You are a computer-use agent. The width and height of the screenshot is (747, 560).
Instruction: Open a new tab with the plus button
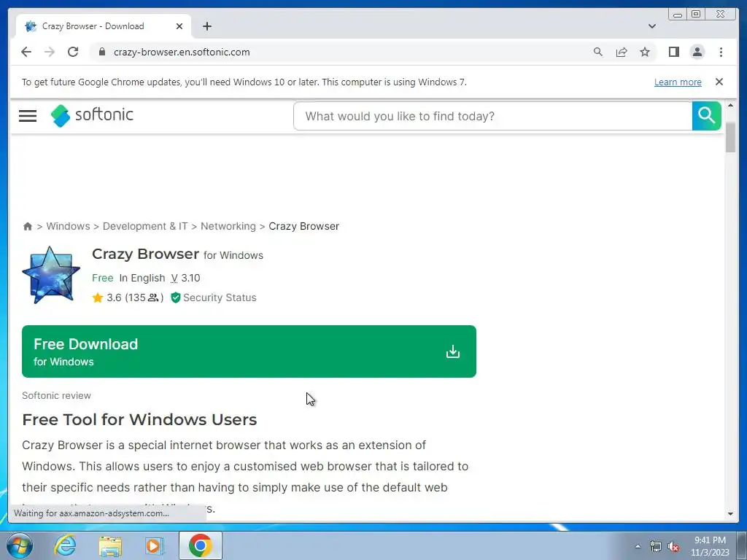click(x=206, y=26)
